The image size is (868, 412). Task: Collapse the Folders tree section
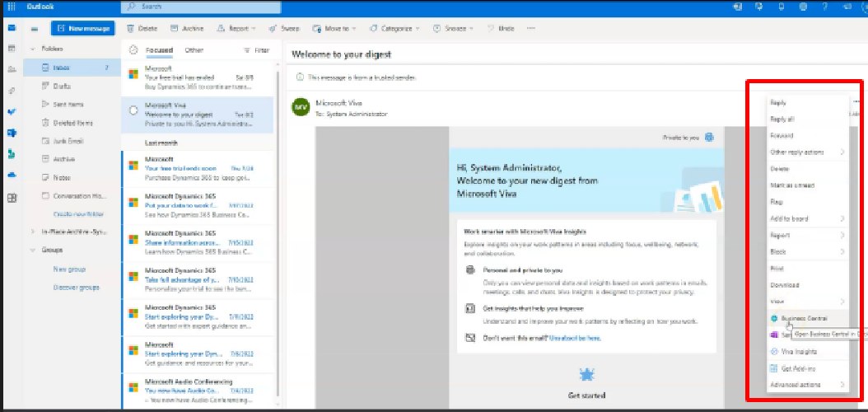(x=32, y=49)
